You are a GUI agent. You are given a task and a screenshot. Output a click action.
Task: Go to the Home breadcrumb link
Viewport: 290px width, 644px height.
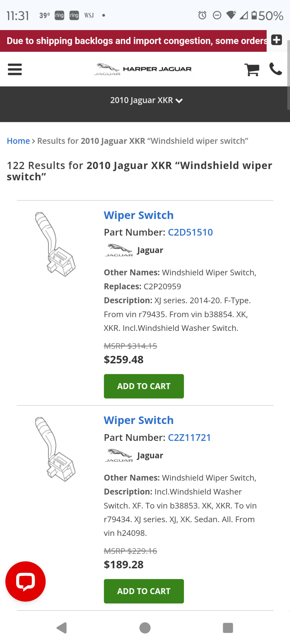pyautogui.click(x=18, y=141)
